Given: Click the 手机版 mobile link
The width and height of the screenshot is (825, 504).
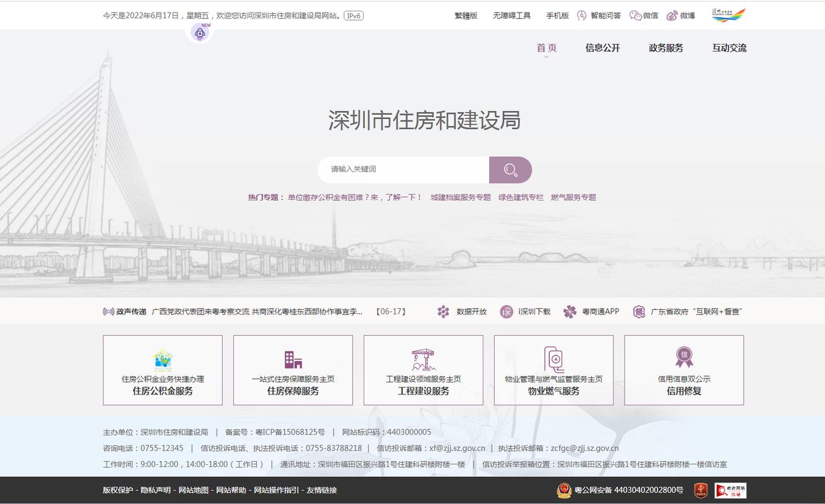Looking at the screenshot, I should tap(557, 15).
